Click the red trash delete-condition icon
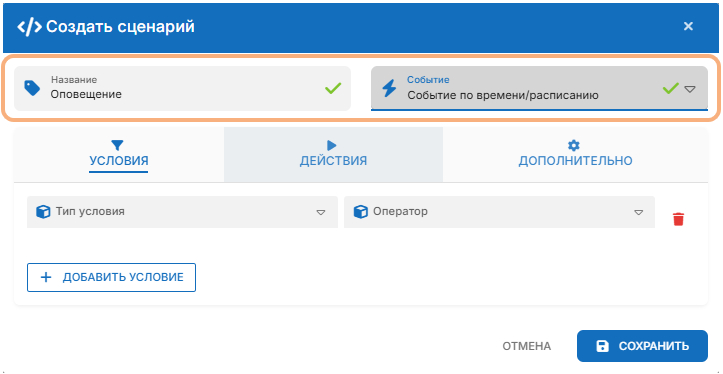The width and height of the screenshot is (723, 374). tap(678, 219)
